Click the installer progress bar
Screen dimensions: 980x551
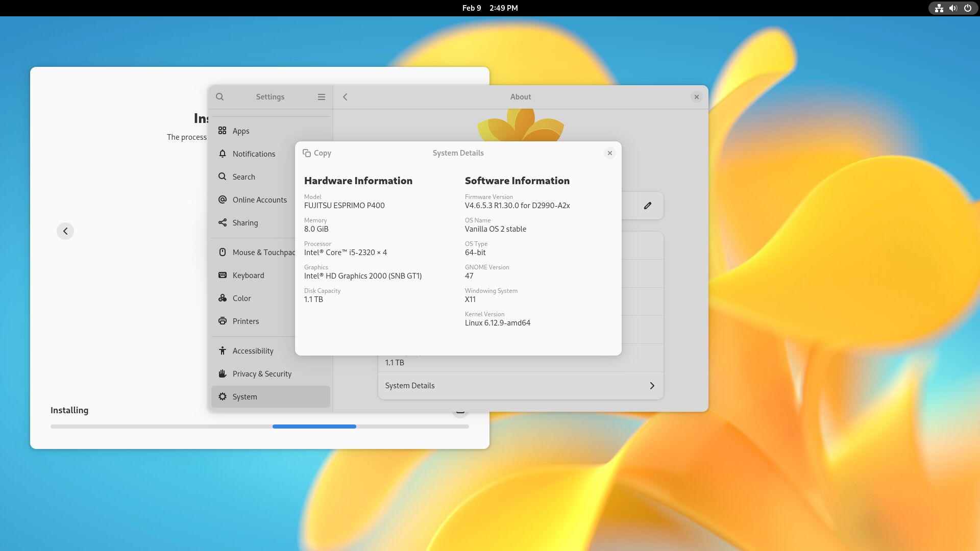pos(259,427)
